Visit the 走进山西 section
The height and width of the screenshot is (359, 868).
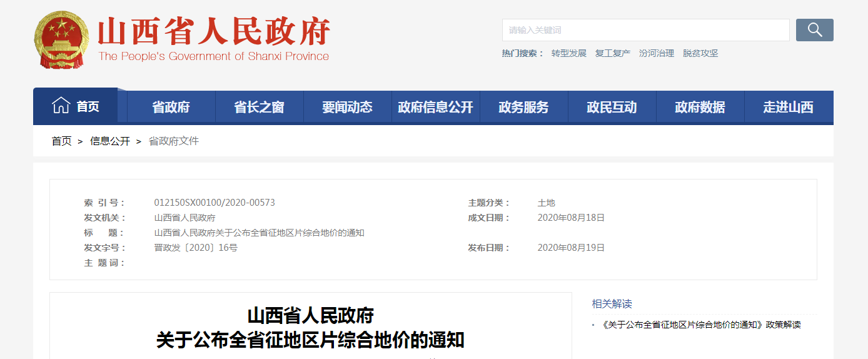click(788, 108)
